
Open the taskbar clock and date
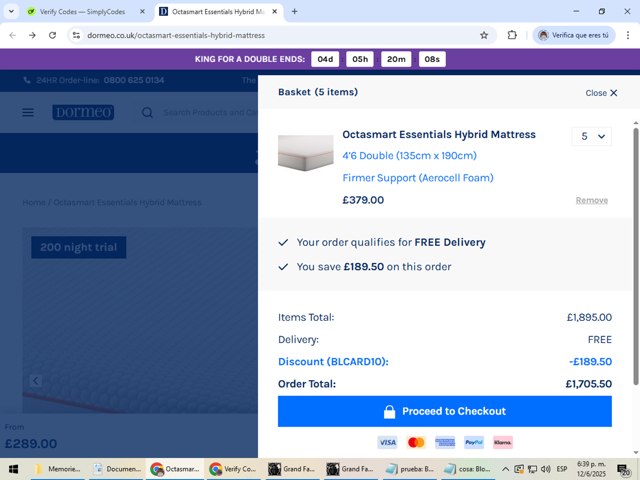click(591, 469)
